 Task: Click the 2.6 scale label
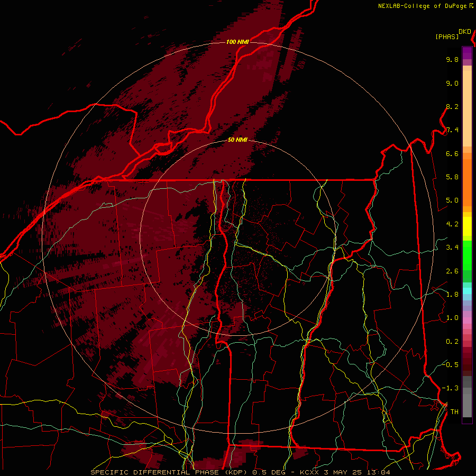452,271
